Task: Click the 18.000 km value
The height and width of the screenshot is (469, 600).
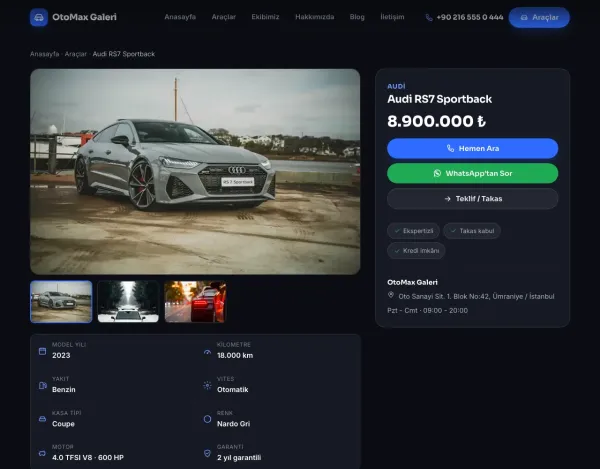Action: [235, 355]
